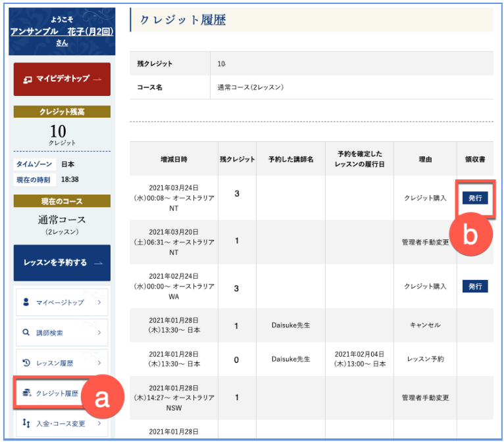Click the chevron arrow on 講師検索 row
This screenshot has height=443, width=504.
tap(99, 333)
